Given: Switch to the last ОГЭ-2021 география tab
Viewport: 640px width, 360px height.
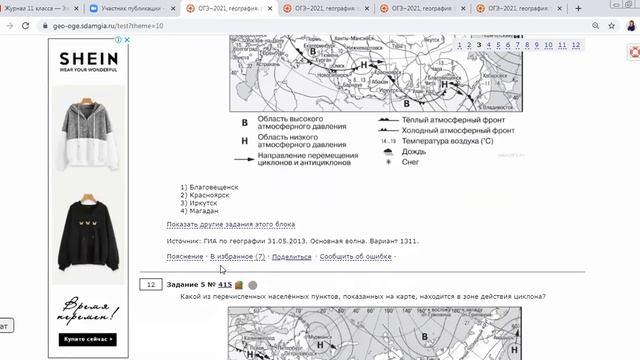Looking at the screenshot, I should point(519,8).
